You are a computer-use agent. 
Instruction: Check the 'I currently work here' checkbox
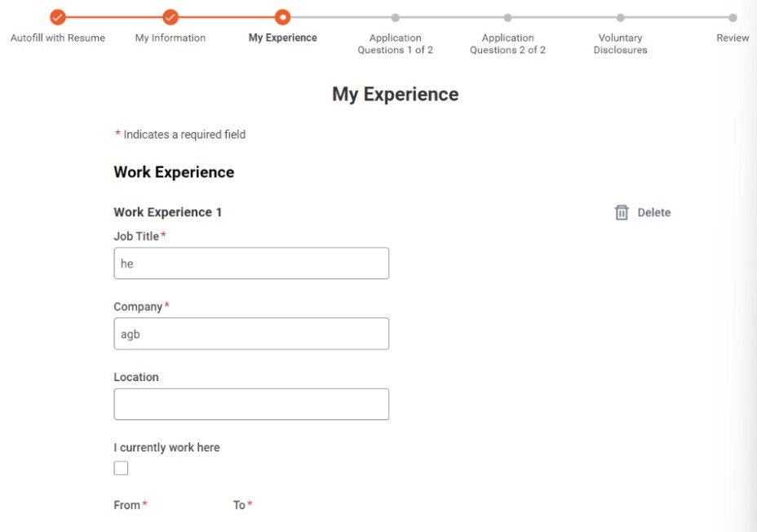121,468
